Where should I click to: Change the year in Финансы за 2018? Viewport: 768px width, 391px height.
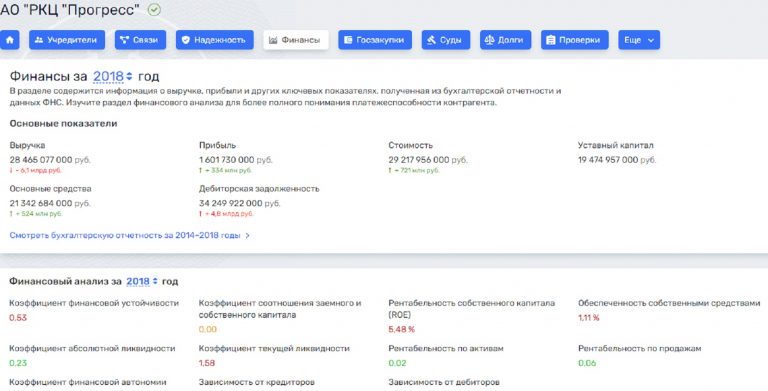113,76
